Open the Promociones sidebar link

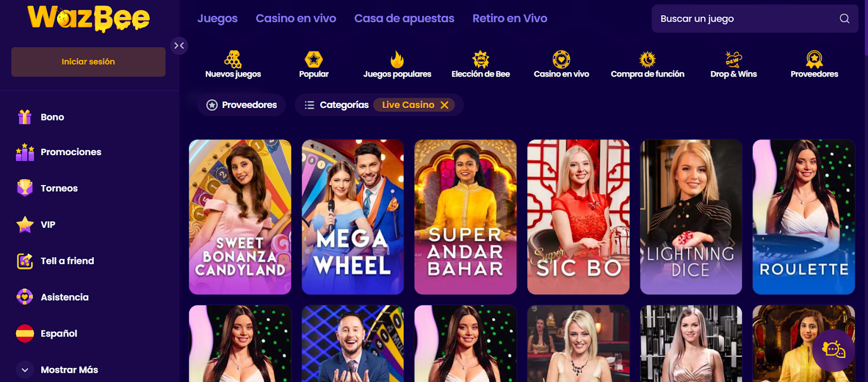pos(59,152)
